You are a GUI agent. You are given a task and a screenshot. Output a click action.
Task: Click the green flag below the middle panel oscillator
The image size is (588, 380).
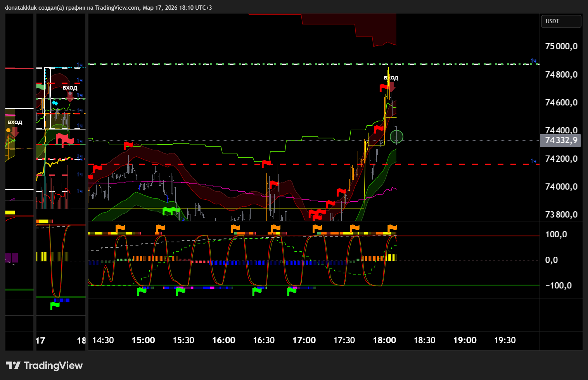[x=55, y=306]
